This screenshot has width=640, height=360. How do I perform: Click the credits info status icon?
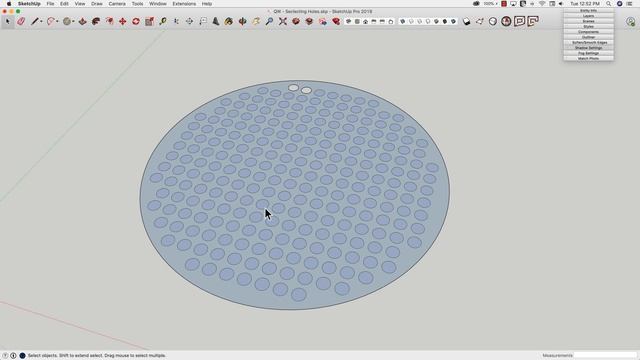(13, 356)
